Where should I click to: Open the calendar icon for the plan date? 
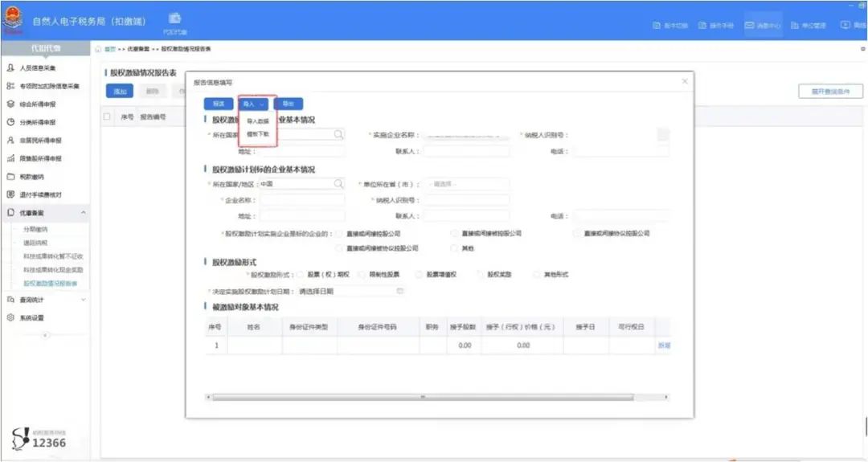pyautogui.click(x=399, y=291)
